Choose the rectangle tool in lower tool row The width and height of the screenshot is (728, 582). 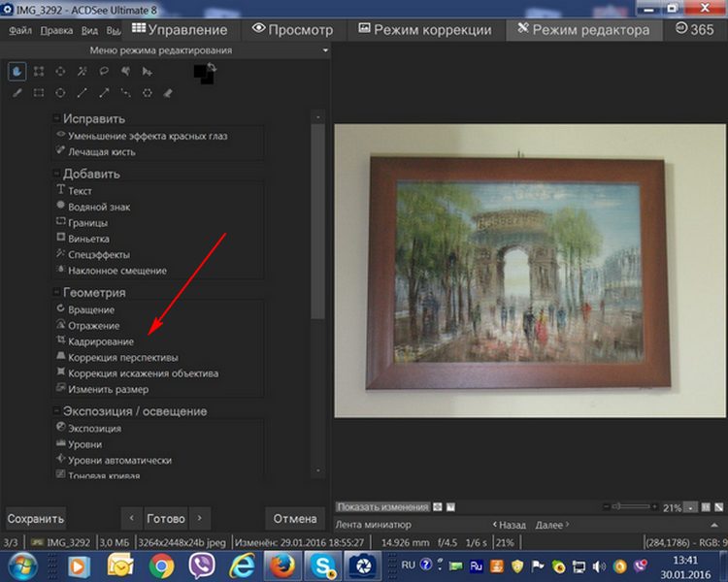(39, 93)
